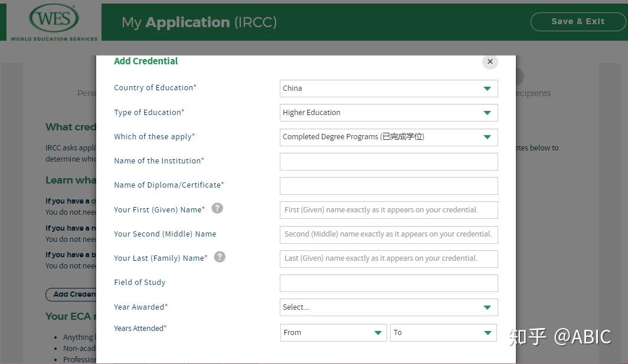Click the Field of Study input
The image size is (628, 364).
[388, 283]
